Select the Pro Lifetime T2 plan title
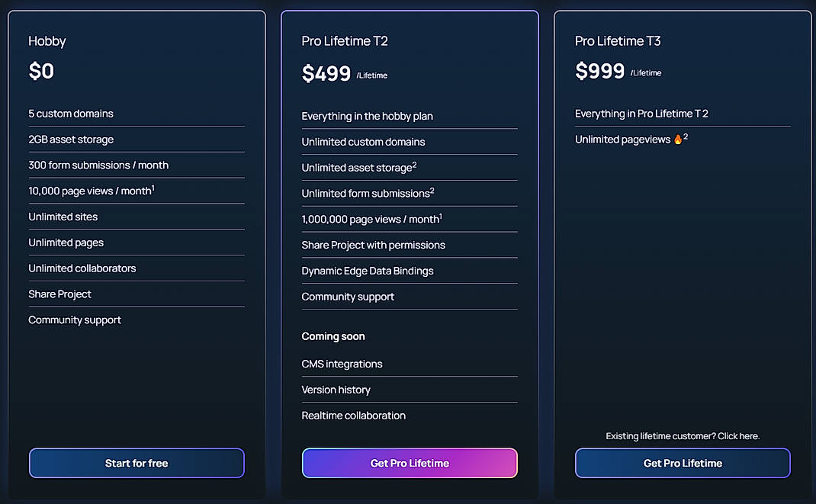The image size is (816, 504). tap(344, 40)
